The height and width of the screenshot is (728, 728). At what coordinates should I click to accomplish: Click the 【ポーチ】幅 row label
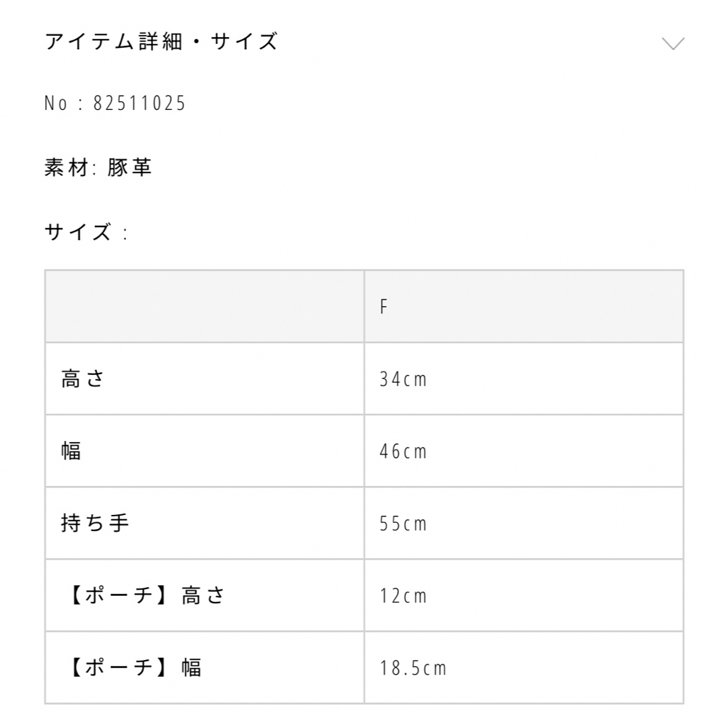click(133, 667)
